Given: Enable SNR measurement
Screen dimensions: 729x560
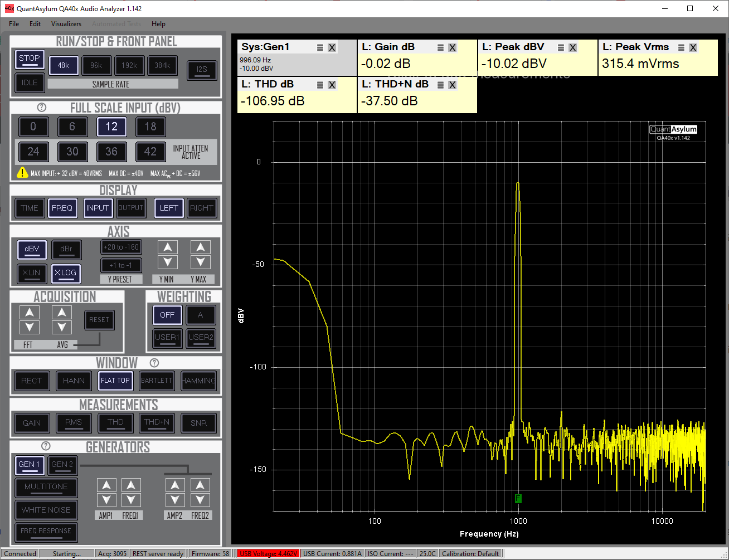Looking at the screenshot, I should click(x=198, y=423).
